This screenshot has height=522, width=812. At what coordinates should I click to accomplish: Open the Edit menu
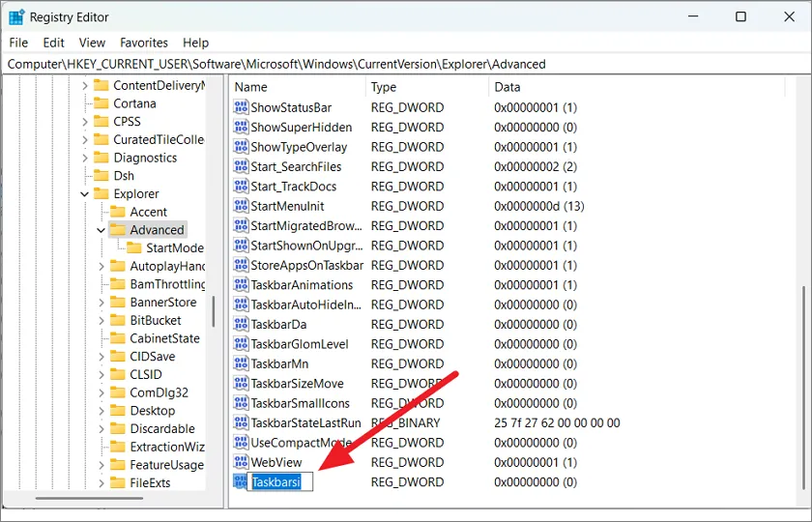pyautogui.click(x=53, y=43)
